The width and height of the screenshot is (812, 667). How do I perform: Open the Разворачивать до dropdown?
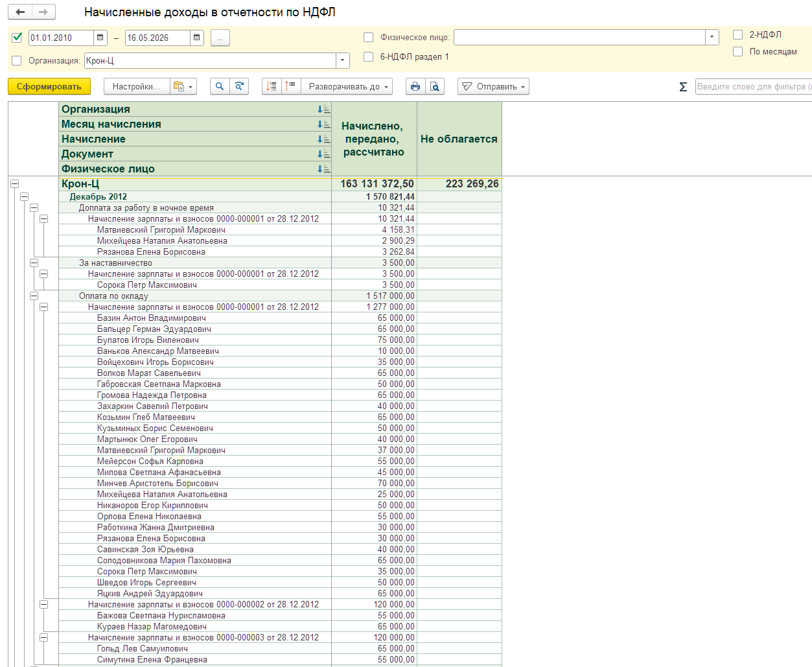tap(347, 86)
